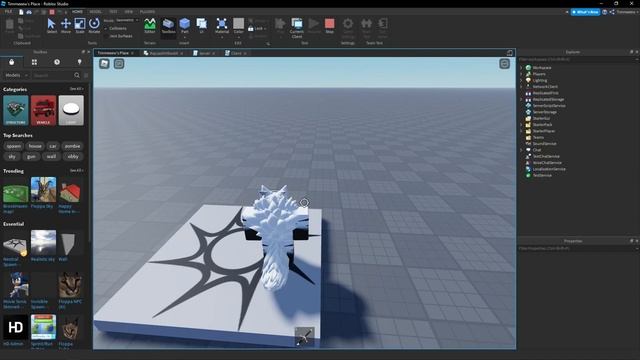Open the Toolbox filter options icon
Screen dimensions: 640x360
(86, 76)
